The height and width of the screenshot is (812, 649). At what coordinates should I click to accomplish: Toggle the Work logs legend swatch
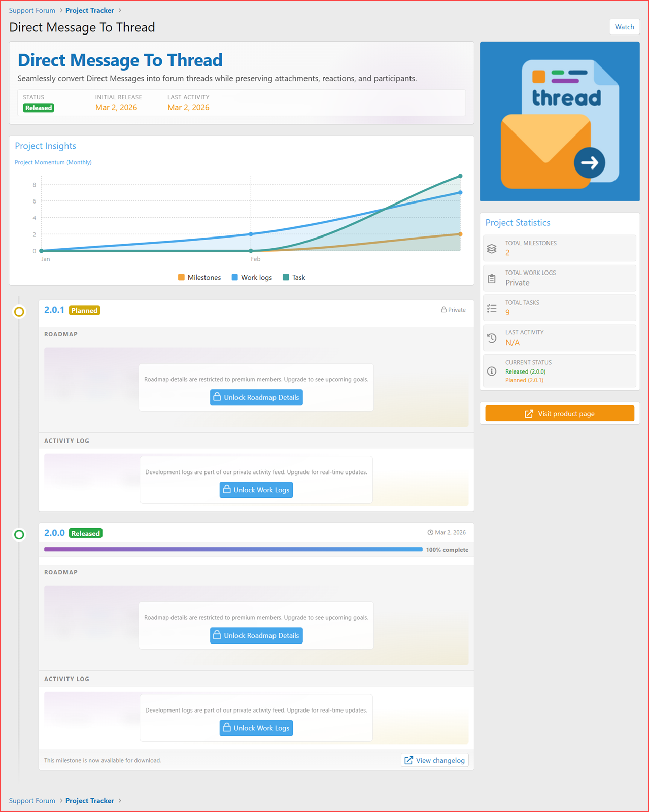click(234, 277)
